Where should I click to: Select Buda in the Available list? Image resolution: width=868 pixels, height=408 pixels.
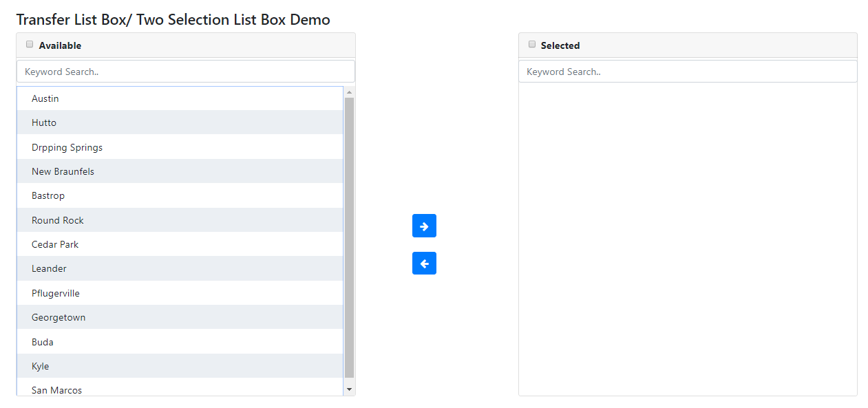(x=180, y=342)
